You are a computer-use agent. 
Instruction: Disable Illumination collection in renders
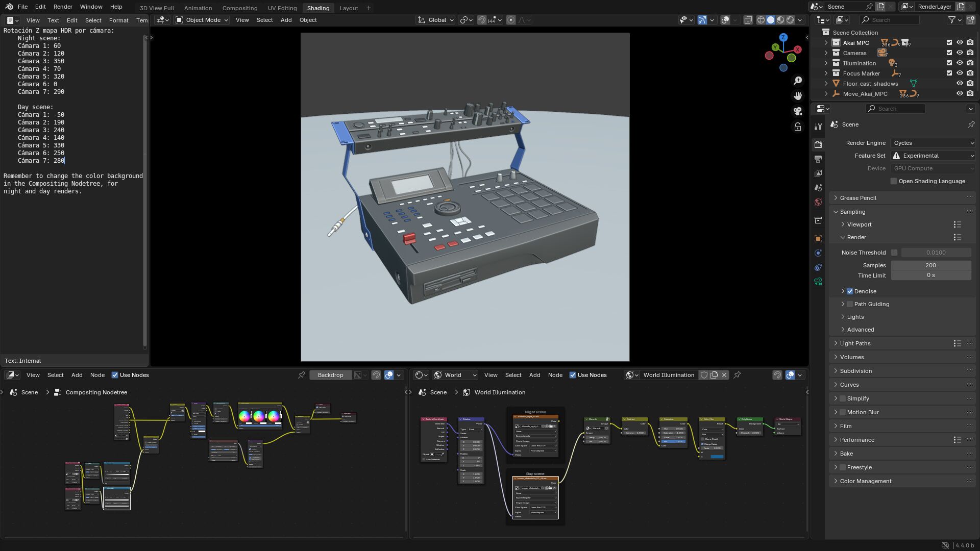[970, 63]
